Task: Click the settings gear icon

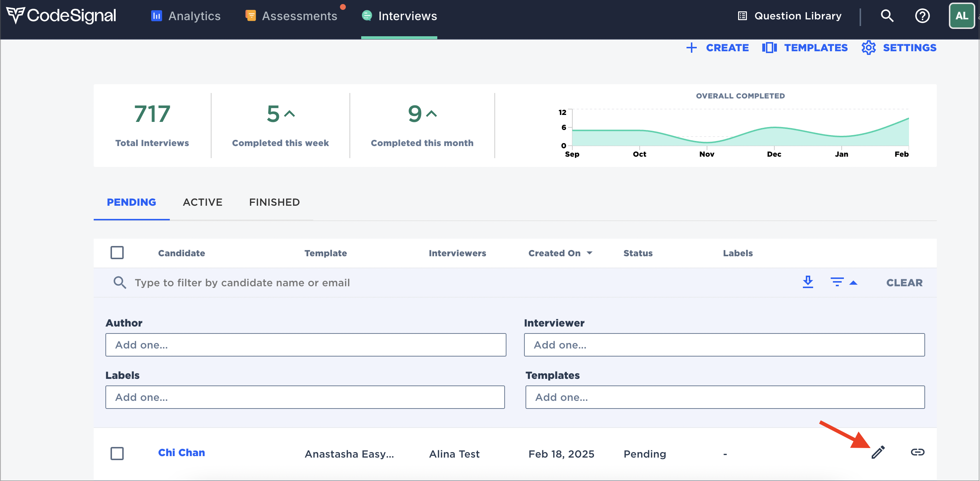Action: coord(868,48)
